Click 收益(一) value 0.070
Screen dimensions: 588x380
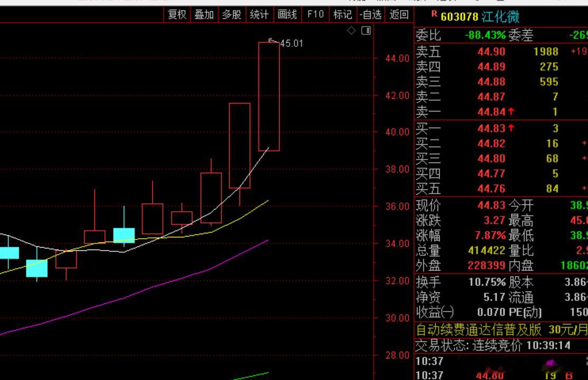coord(491,312)
